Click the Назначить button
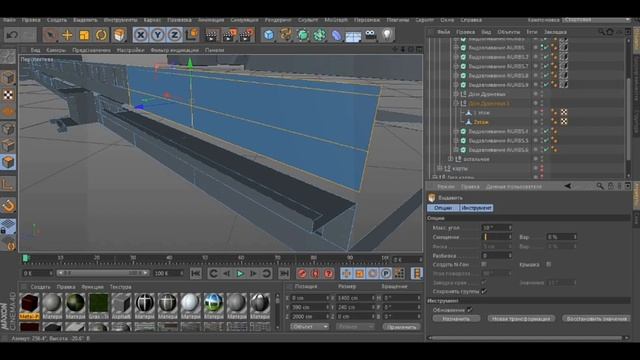Screen dimensions: 640x360 [456, 319]
